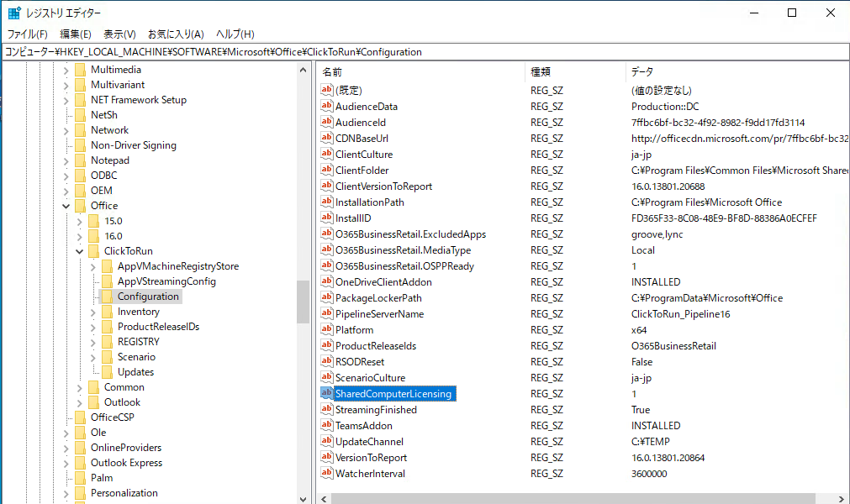Click the string icon beside WatcherInterval
Image resolution: width=850 pixels, height=504 pixels.
click(x=326, y=473)
